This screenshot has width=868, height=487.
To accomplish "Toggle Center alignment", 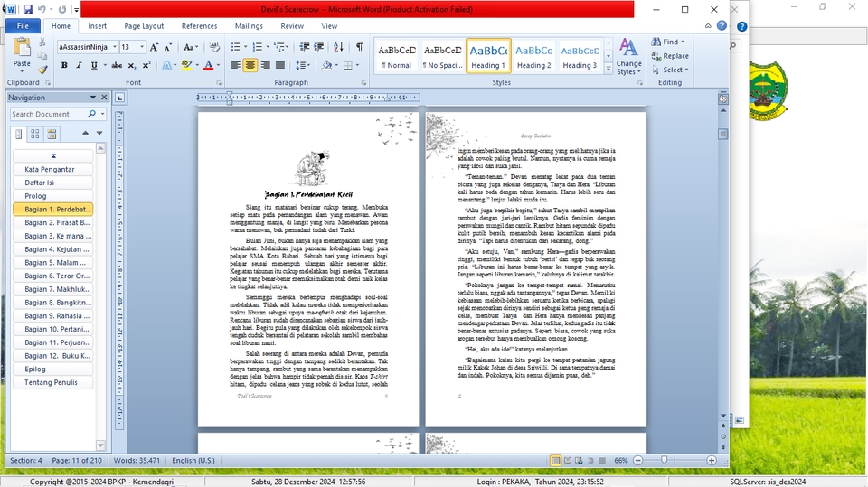I will coord(250,65).
